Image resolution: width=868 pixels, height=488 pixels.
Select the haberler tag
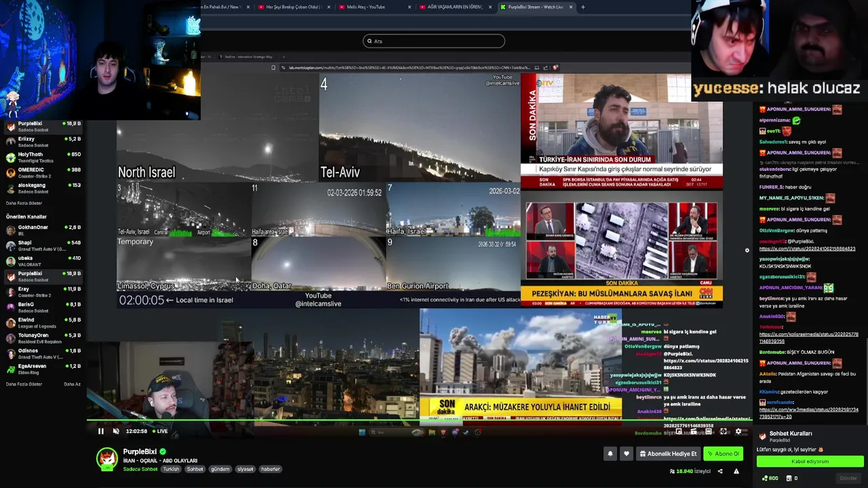[x=270, y=469]
